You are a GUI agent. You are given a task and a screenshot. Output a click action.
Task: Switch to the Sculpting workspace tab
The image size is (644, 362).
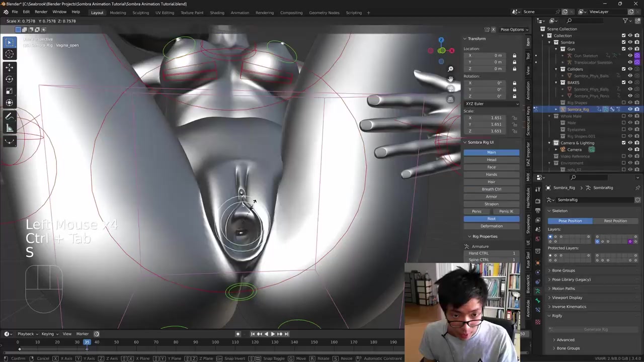pos(140,13)
